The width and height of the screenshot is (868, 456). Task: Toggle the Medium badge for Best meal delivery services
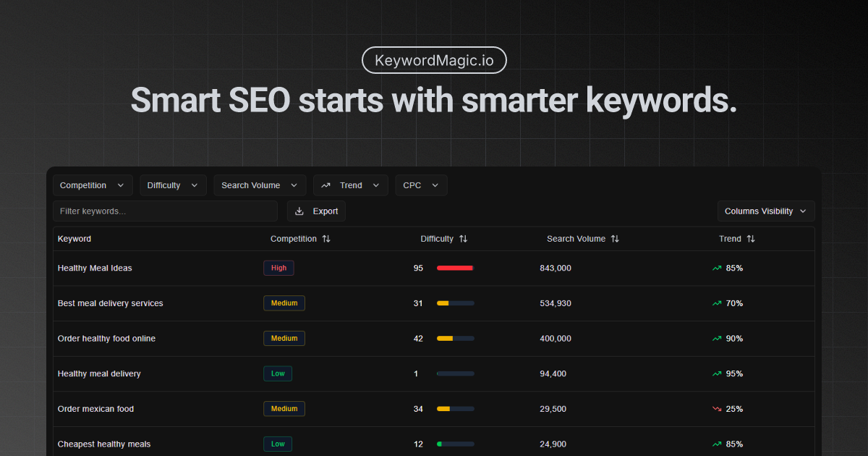tap(284, 303)
